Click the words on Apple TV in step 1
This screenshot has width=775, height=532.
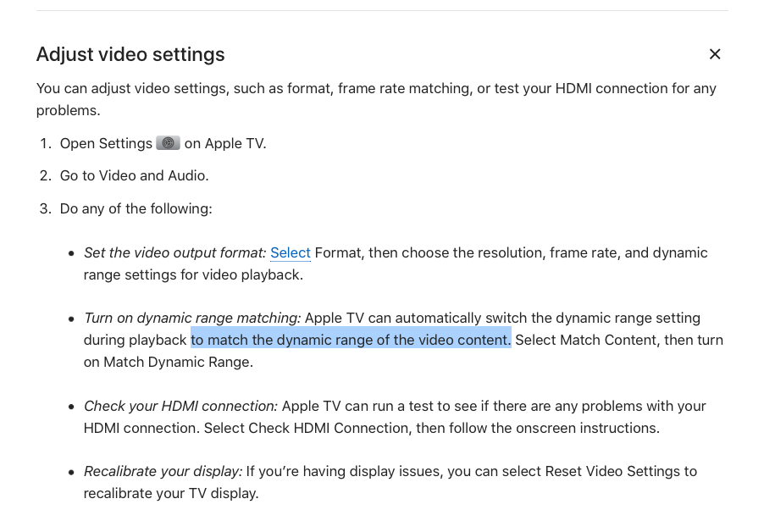click(225, 143)
